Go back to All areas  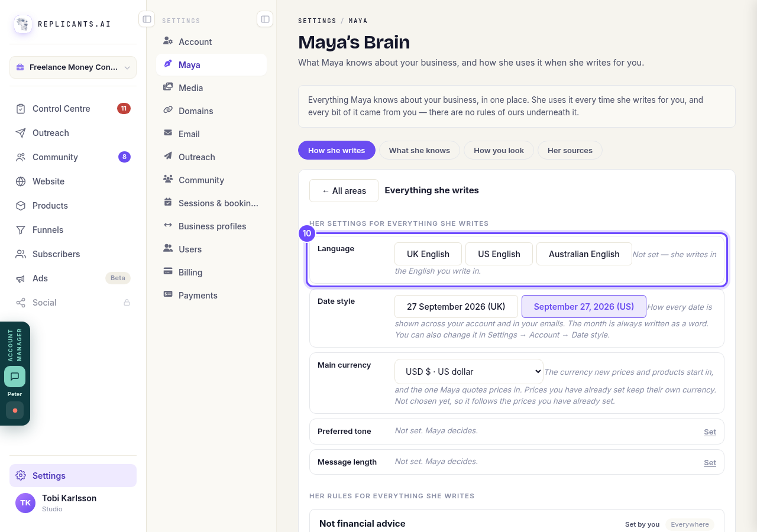[344, 191]
